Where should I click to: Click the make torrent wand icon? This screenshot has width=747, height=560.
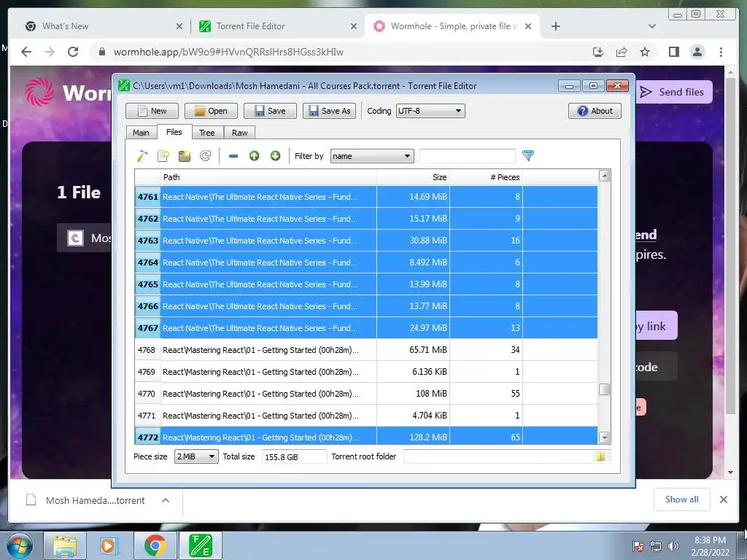pos(142,156)
